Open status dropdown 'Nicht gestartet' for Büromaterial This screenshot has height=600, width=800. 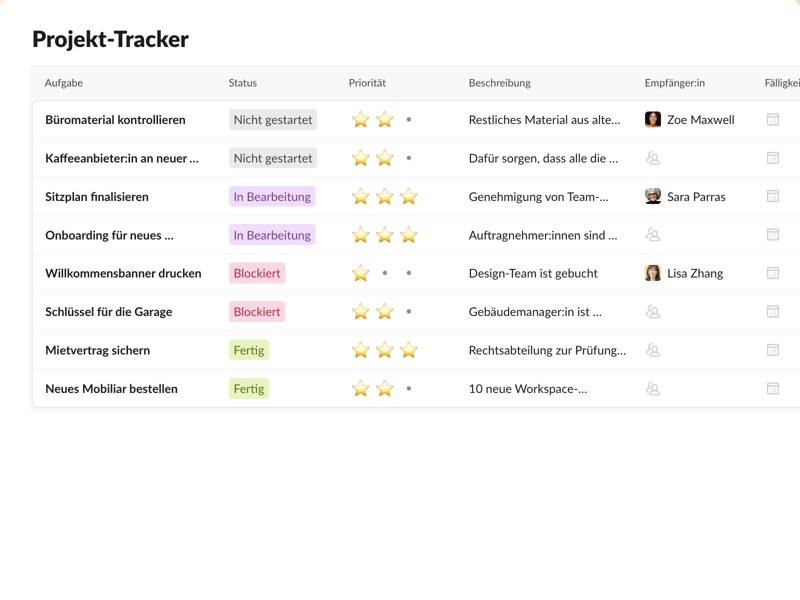pos(272,120)
